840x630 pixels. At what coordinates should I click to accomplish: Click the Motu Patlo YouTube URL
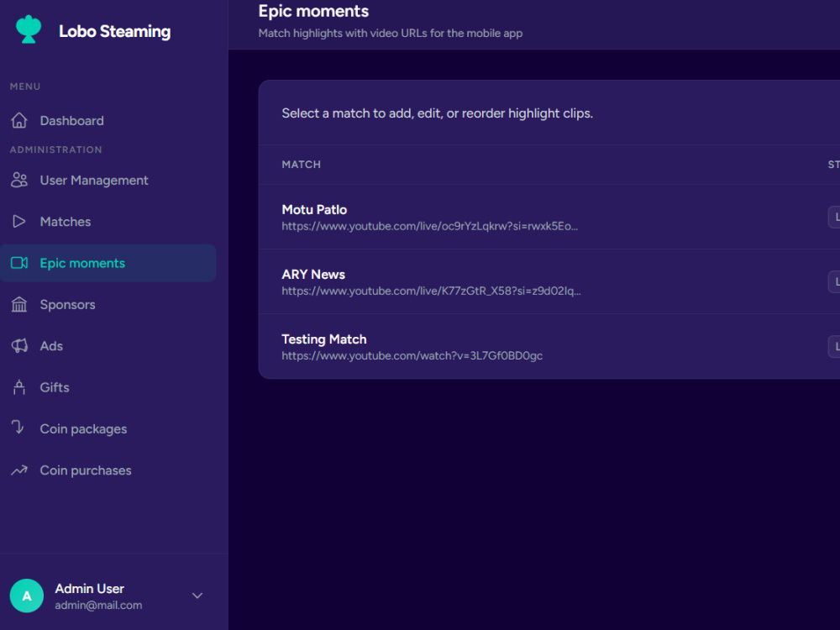point(429,226)
